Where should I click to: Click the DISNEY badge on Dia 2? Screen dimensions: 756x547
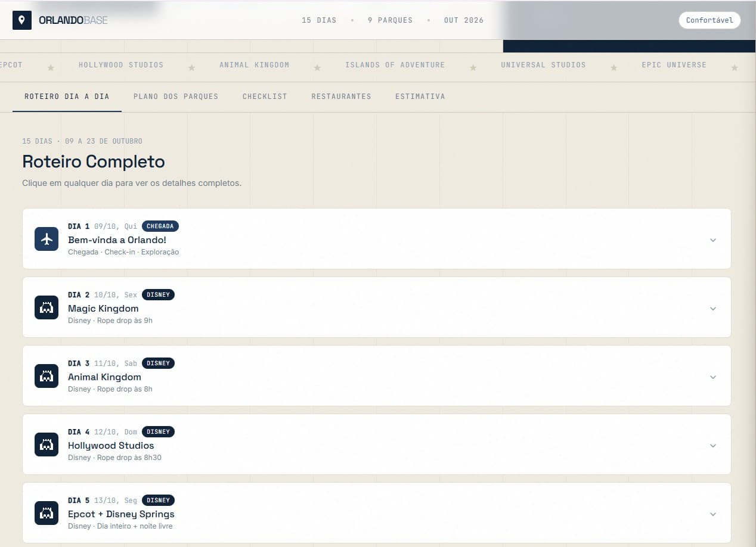(158, 295)
